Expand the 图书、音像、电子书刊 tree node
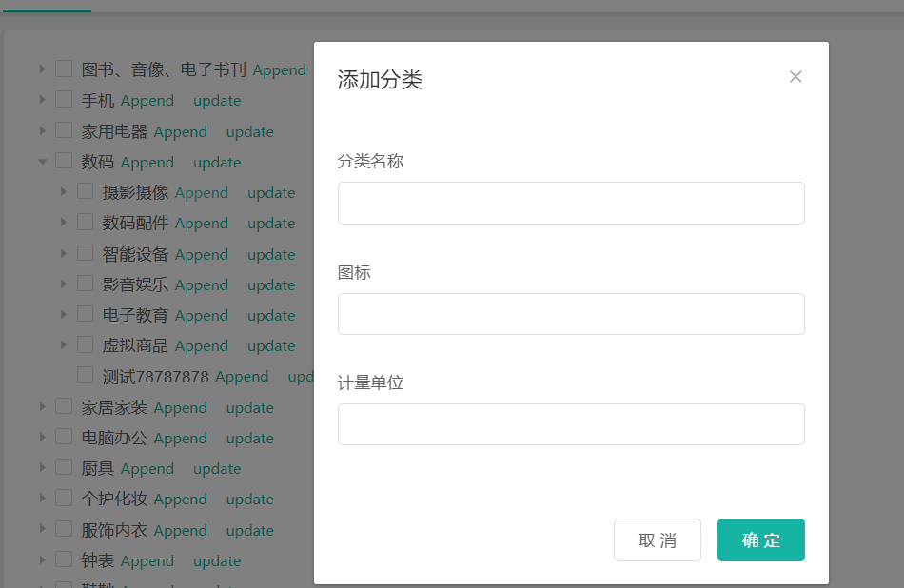Image resolution: width=904 pixels, height=588 pixels. 42,69
